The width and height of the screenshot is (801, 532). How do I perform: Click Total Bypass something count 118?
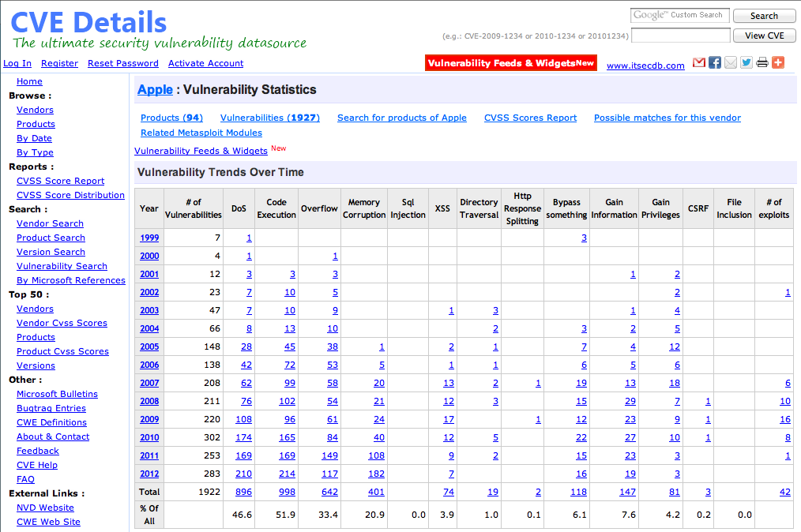coord(579,493)
